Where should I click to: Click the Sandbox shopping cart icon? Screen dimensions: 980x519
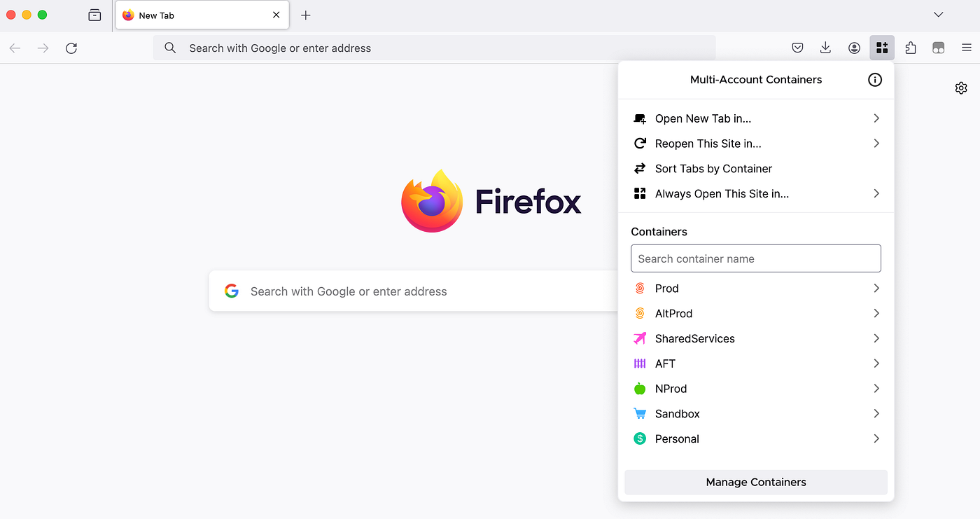coord(640,414)
